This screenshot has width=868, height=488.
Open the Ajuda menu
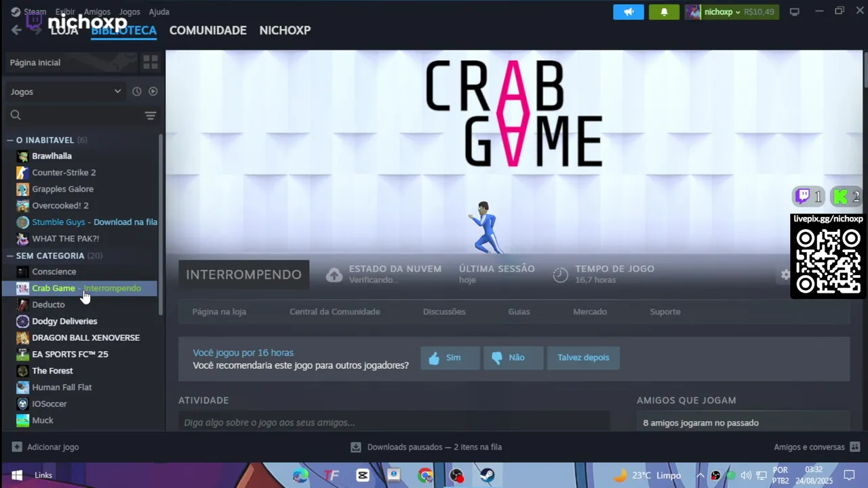(159, 12)
